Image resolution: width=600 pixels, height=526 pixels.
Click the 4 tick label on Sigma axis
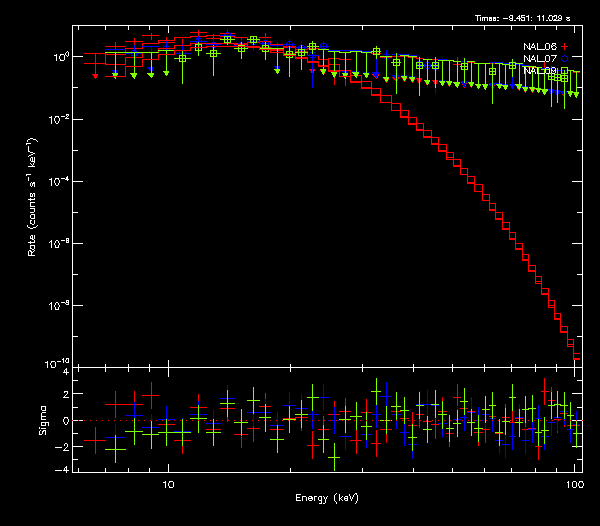point(65,372)
